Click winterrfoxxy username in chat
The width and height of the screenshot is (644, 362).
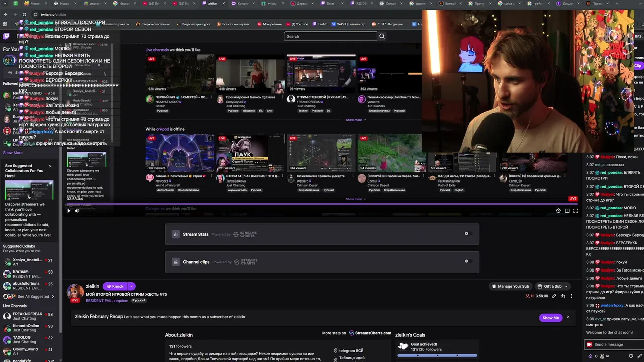pos(612,305)
